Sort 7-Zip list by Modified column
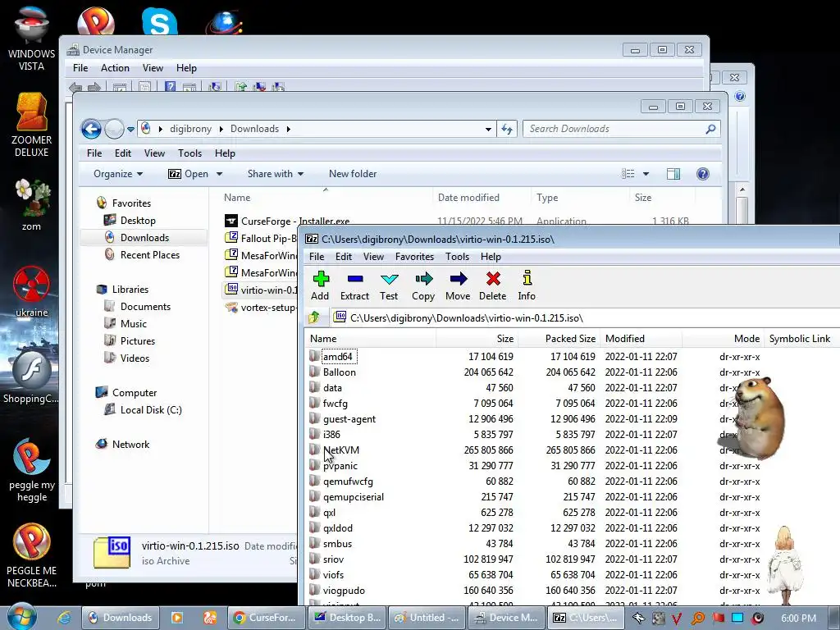This screenshot has width=840, height=630. coord(641,339)
